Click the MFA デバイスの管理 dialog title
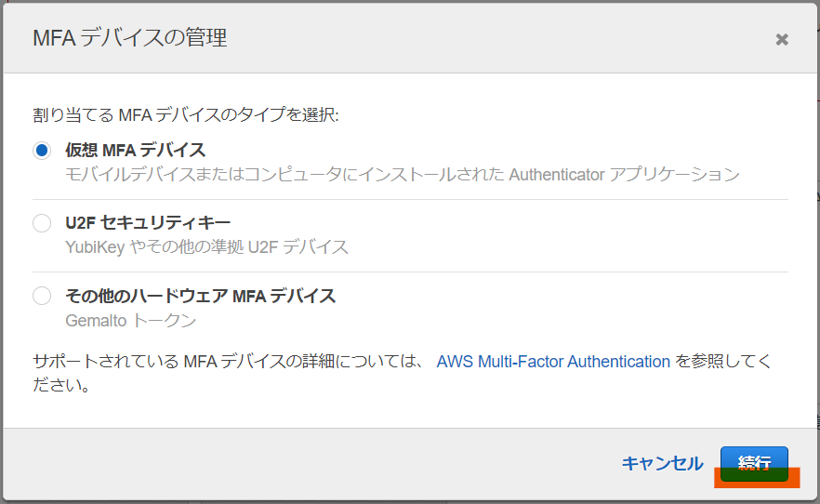The image size is (820, 504). 130,37
